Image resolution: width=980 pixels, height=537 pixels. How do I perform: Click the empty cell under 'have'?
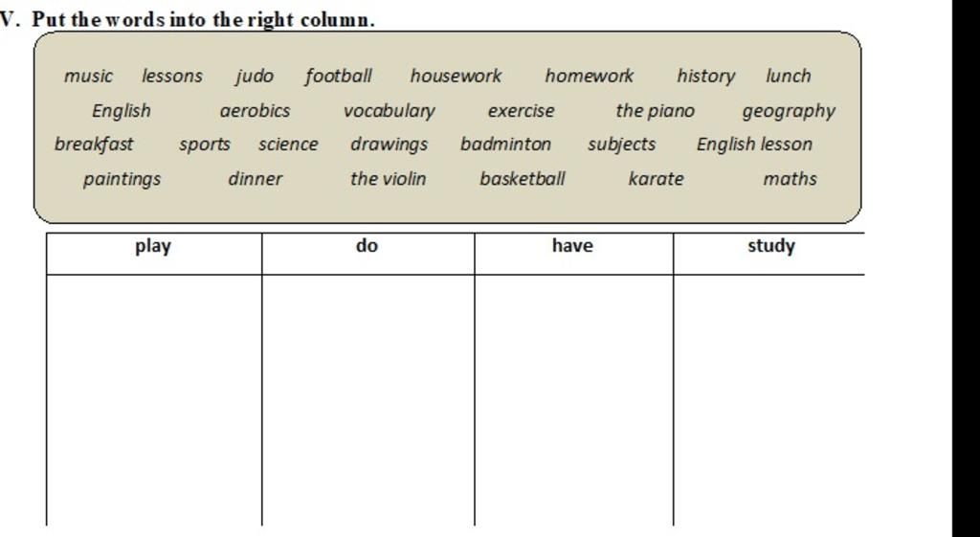(x=574, y=400)
